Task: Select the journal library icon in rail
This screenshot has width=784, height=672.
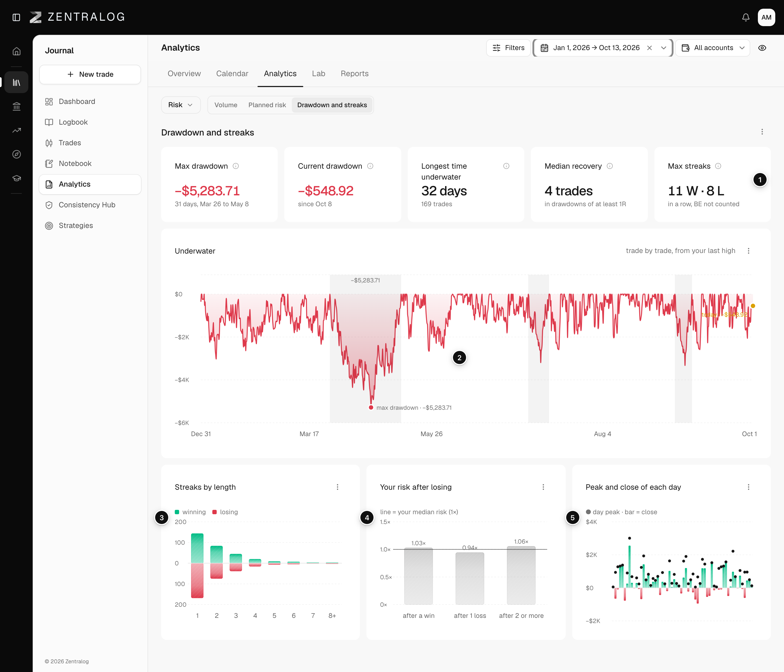Action: (x=17, y=82)
